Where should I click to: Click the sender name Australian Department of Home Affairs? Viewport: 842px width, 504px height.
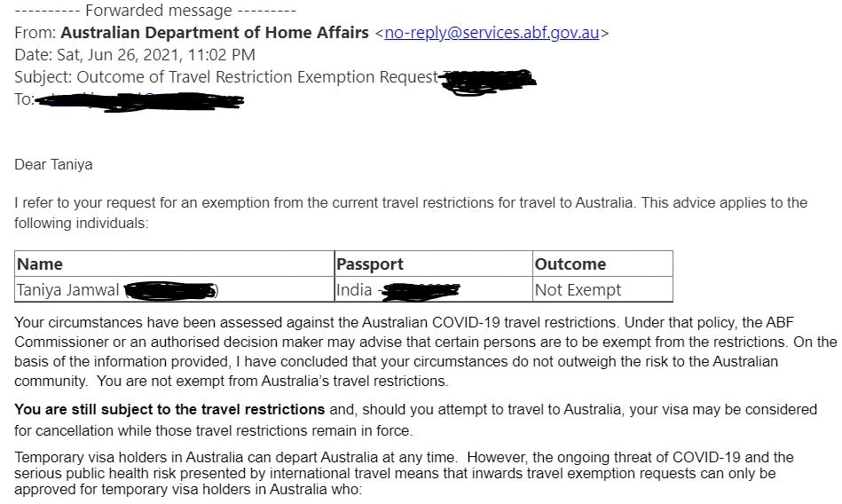click(214, 34)
